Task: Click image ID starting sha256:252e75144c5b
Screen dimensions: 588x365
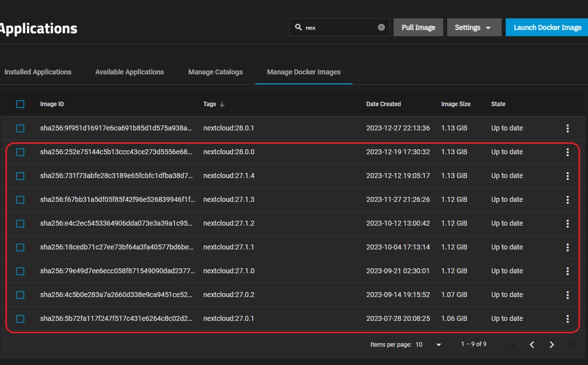Action: [x=116, y=152]
